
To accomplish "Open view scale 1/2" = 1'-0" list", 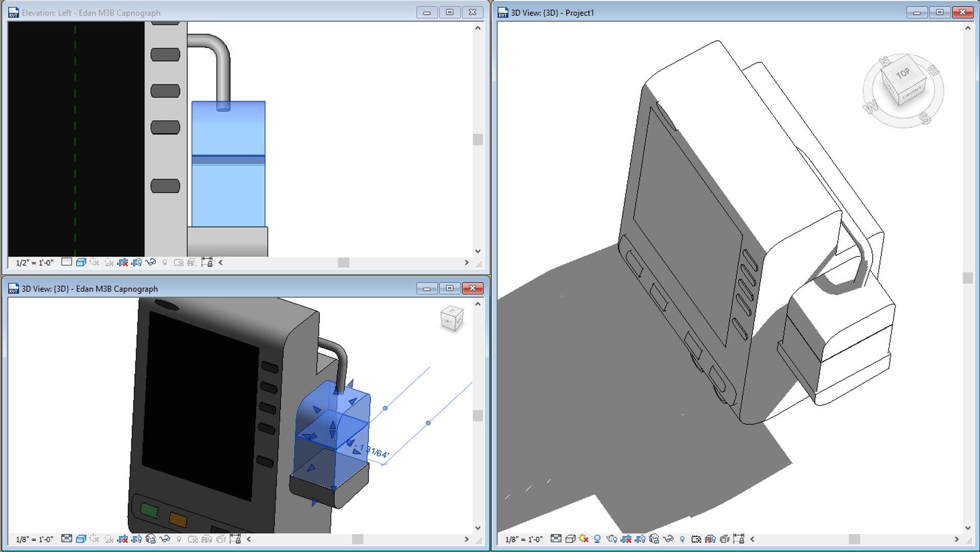I will [35, 263].
